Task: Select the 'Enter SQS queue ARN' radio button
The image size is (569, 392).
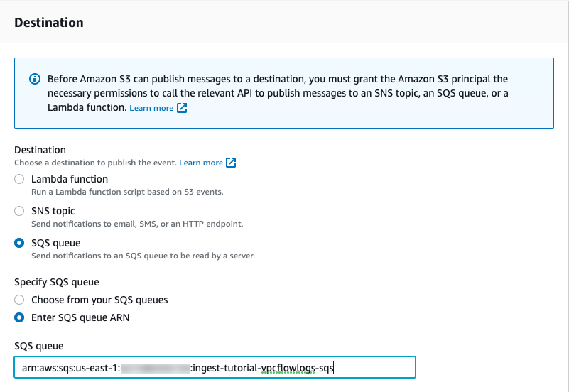Action: click(19, 317)
